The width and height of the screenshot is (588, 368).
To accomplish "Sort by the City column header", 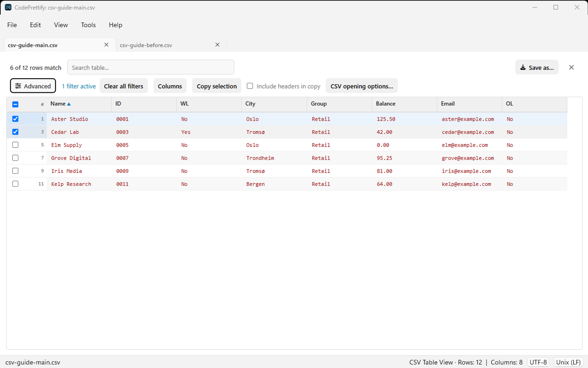I will click(x=274, y=104).
